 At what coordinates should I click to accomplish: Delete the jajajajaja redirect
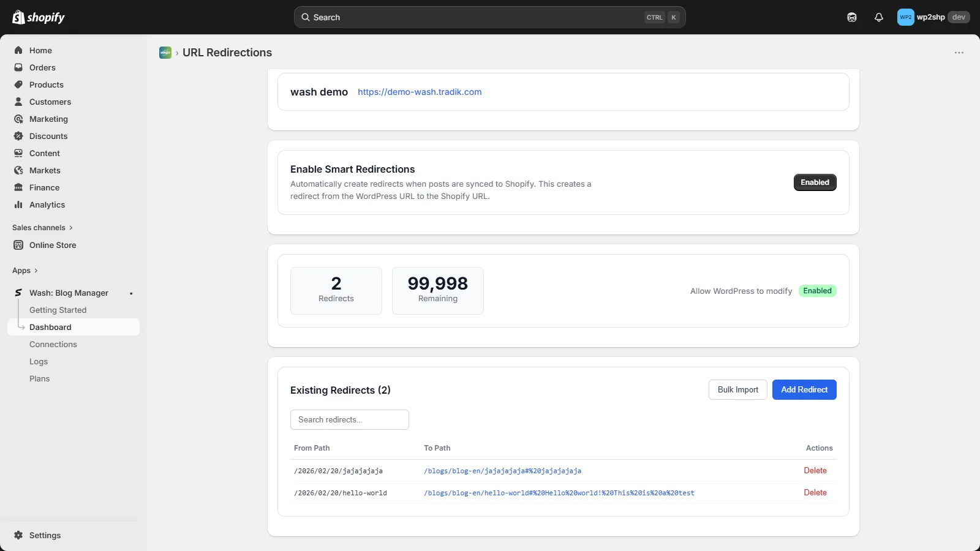click(x=815, y=471)
